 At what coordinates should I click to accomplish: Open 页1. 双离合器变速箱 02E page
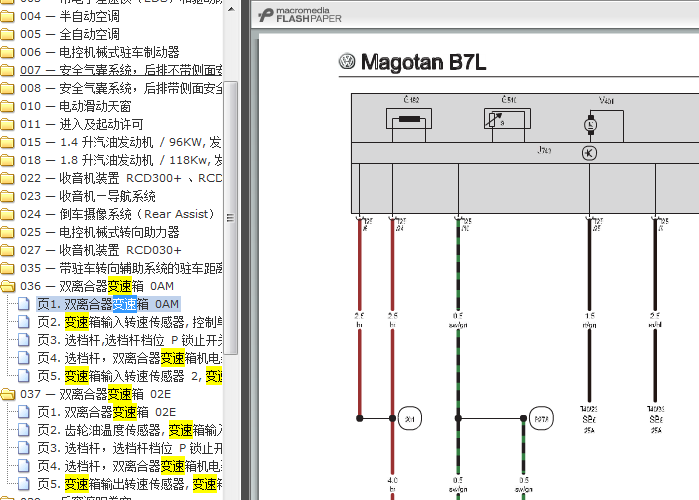107,412
